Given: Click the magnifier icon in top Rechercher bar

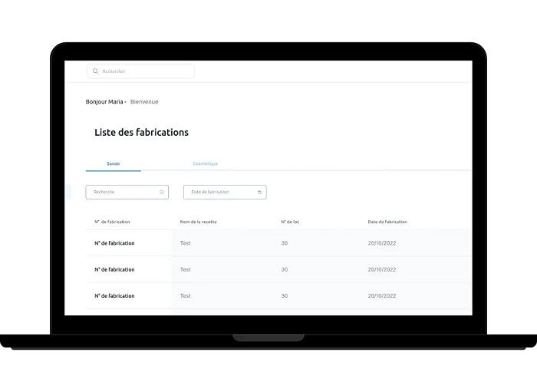Looking at the screenshot, I should tap(96, 71).
